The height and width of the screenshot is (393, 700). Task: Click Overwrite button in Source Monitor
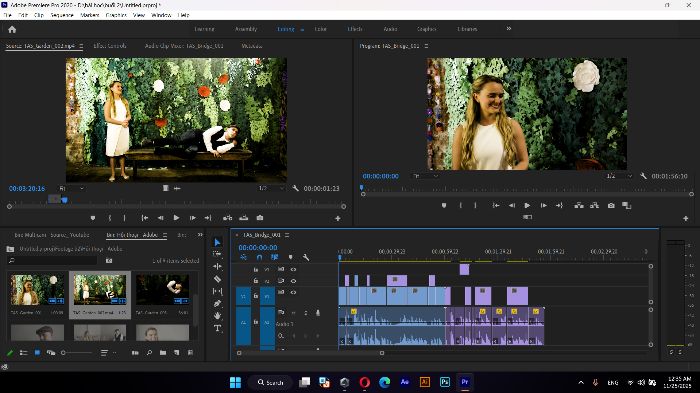tap(243, 218)
